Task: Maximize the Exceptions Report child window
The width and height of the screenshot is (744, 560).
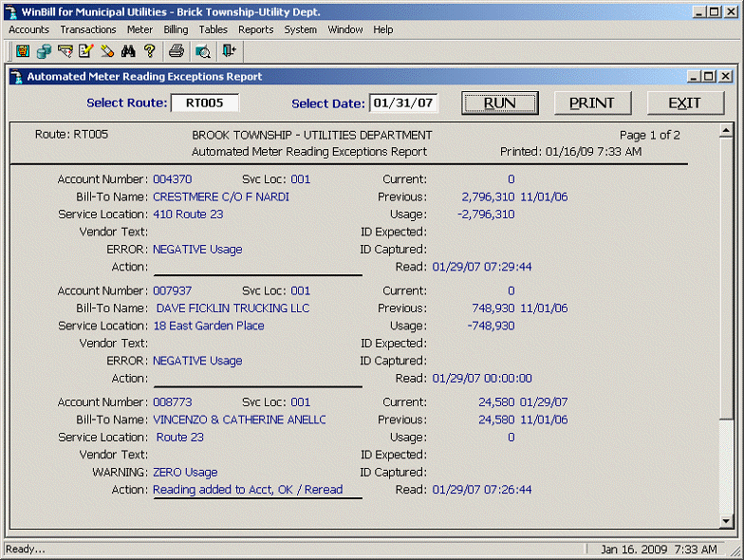Action: [710, 76]
